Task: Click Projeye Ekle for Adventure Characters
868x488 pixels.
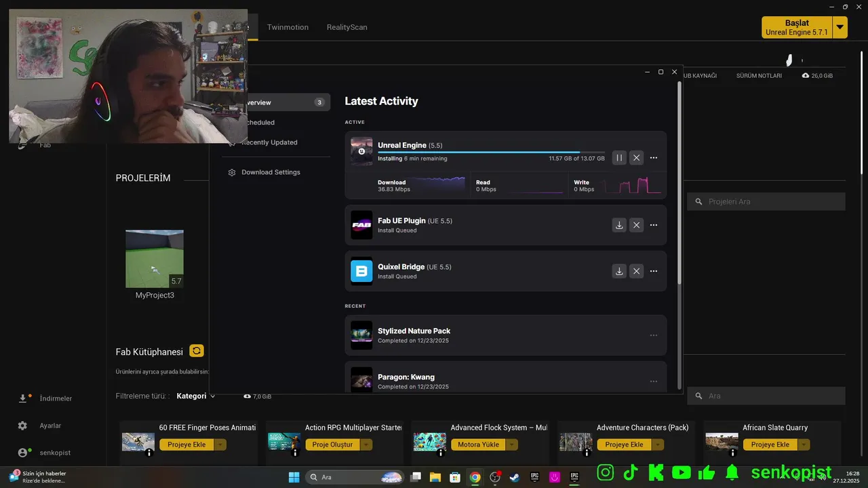Action: coord(624,445)
